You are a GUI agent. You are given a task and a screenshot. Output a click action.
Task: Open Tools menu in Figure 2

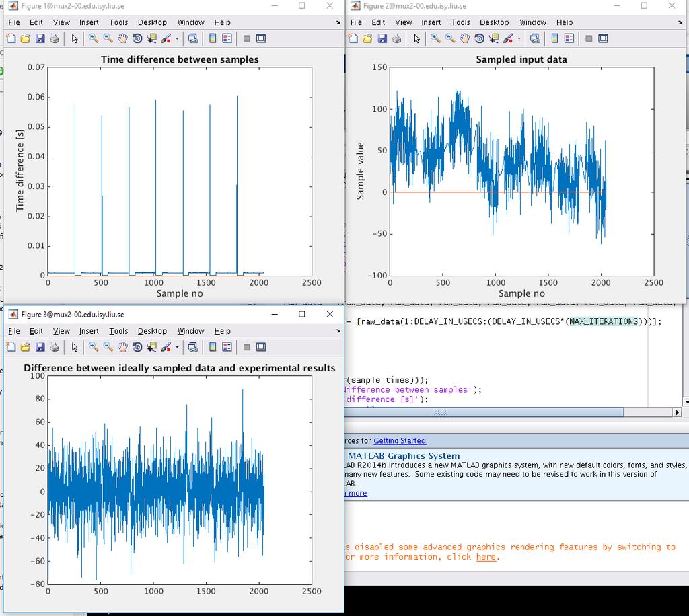tap(460, 22)
